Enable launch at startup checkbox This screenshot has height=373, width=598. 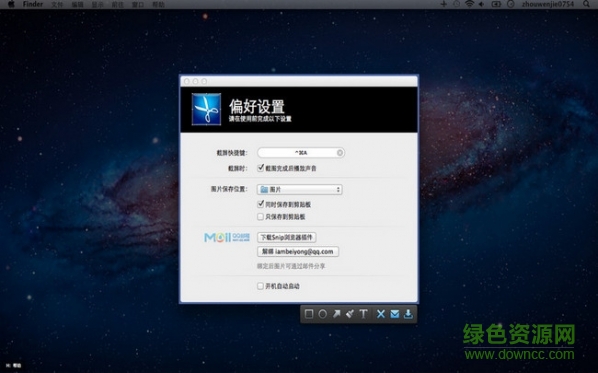[x=260, y=286]
